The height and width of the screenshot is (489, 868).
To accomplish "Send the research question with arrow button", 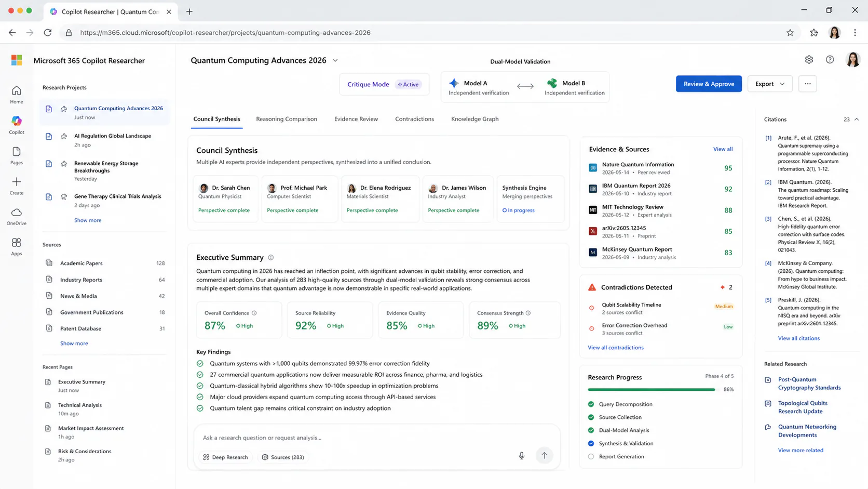I will pos(544,456).
